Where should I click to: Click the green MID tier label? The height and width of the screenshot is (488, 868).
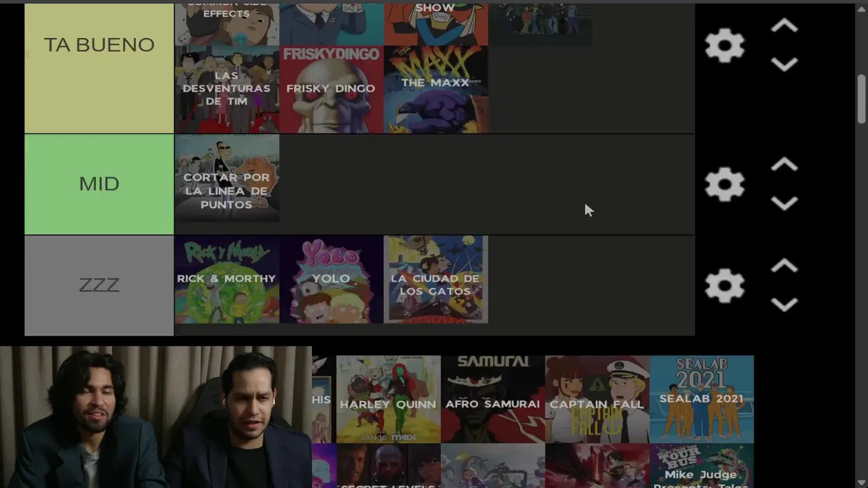(x=99, y=184)
